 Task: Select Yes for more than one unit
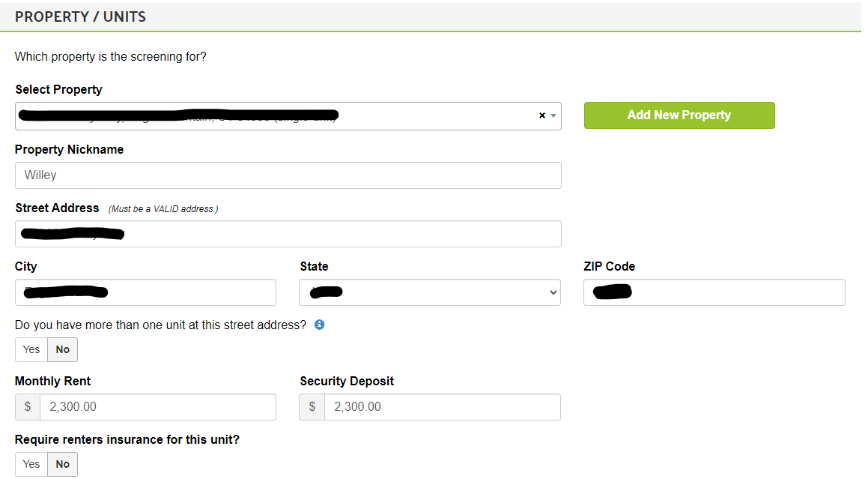pyautogui.click(x=31, y=349)
